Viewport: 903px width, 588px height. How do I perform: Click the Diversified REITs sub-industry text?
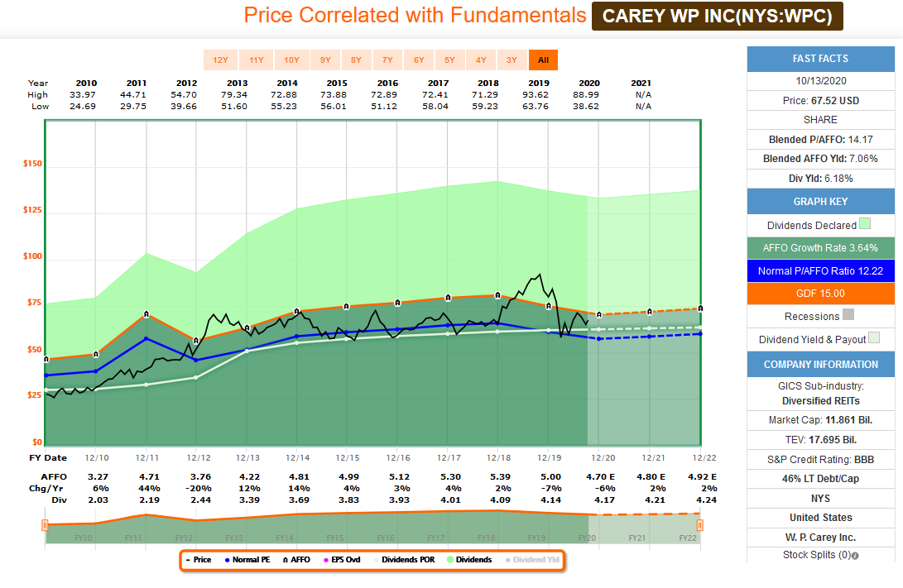pos(821,401)
